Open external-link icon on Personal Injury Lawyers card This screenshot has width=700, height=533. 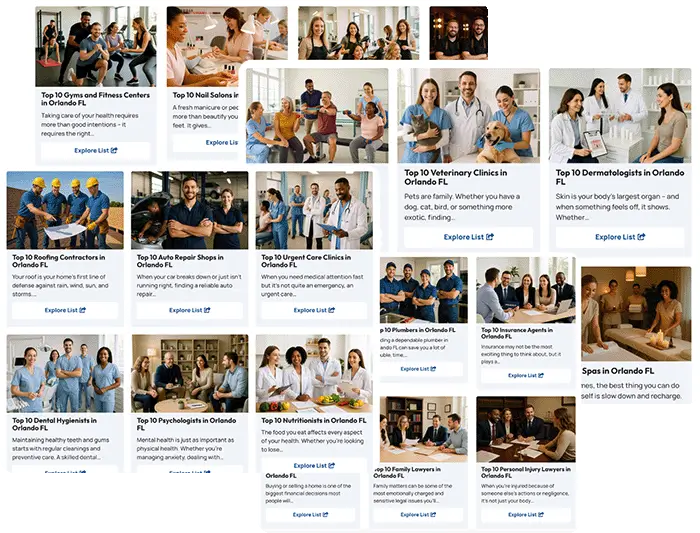coord(541,515)
